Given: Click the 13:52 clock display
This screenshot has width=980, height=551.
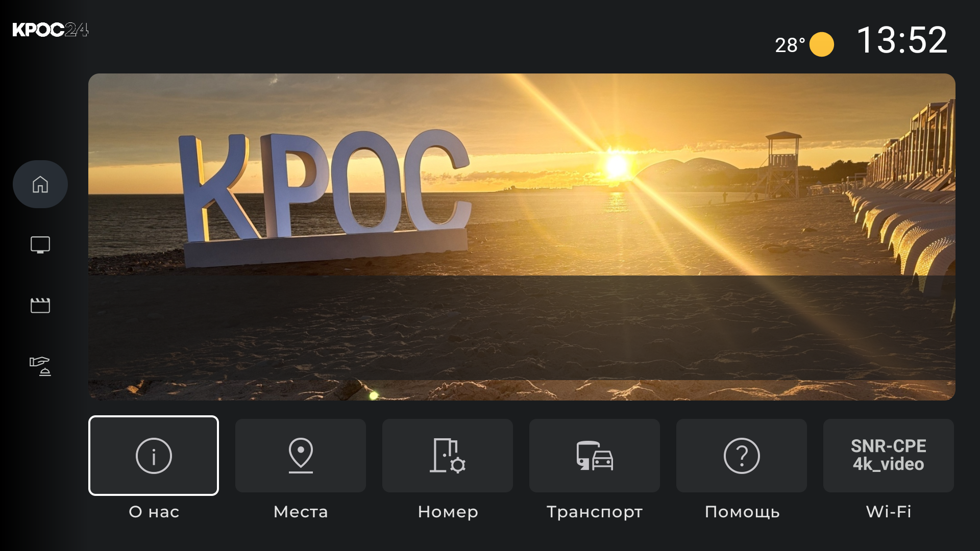Looking at the screenshot, I should click(x=902, y=40).
